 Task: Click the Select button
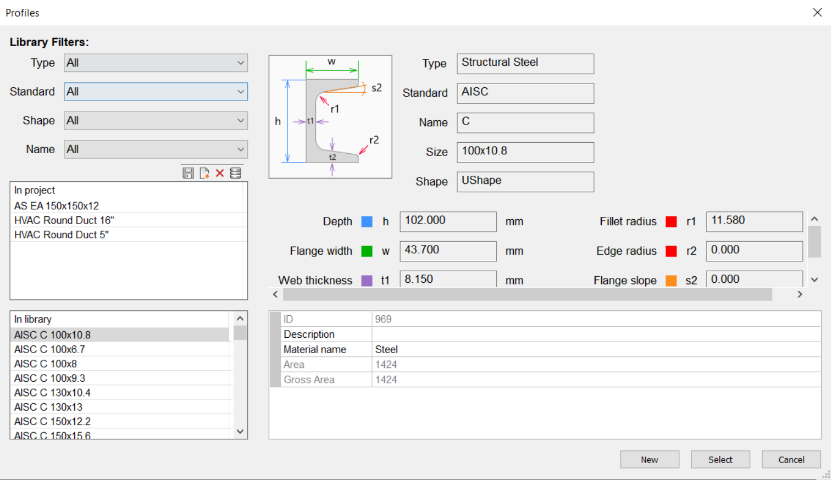pos(720,459)
